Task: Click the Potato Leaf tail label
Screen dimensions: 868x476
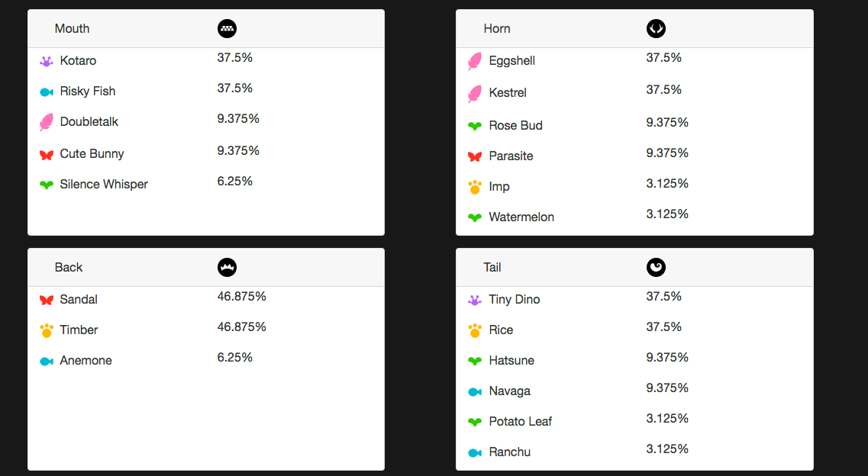Action: (520, 422)
